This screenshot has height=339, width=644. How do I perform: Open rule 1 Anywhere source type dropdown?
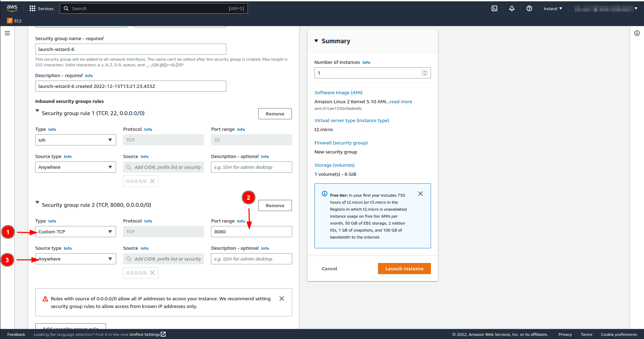[x=76, y=167]
